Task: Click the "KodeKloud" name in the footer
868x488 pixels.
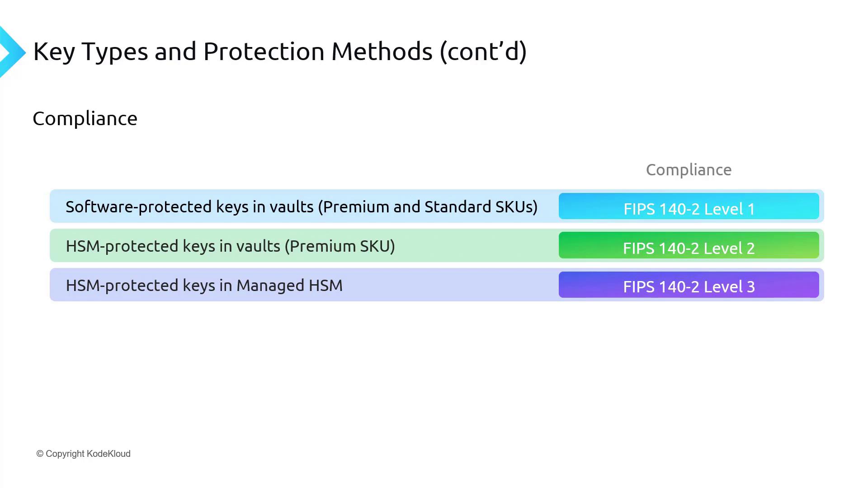Action: click(x=108, y=454)
